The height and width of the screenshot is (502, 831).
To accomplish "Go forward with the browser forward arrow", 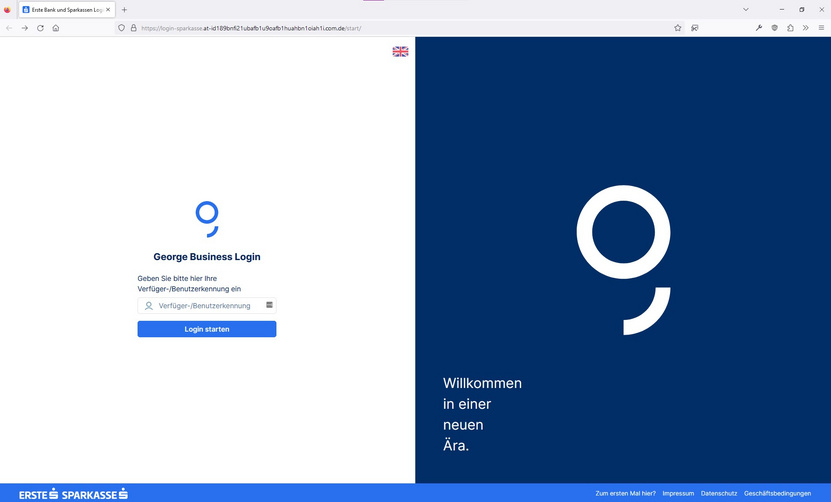I will (x=24, y=28).
